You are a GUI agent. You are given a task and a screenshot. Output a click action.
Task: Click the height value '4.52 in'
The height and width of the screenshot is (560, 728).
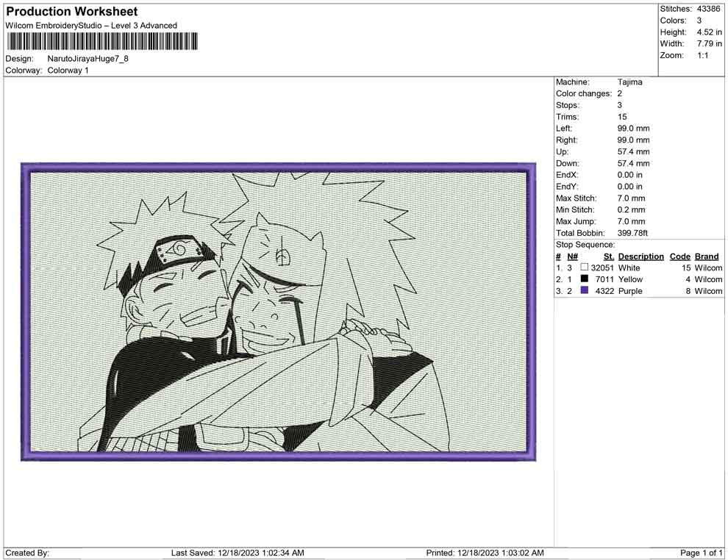tap(709, 32)
